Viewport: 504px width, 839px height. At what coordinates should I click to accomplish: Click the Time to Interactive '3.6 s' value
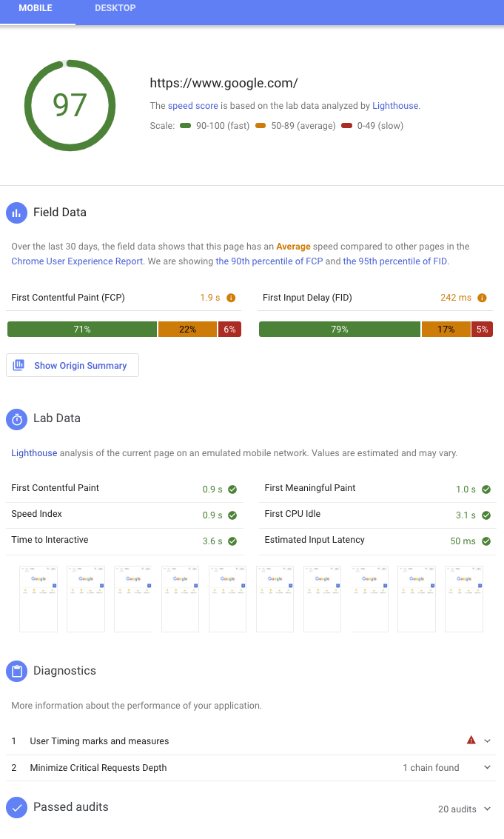[212, 541]
